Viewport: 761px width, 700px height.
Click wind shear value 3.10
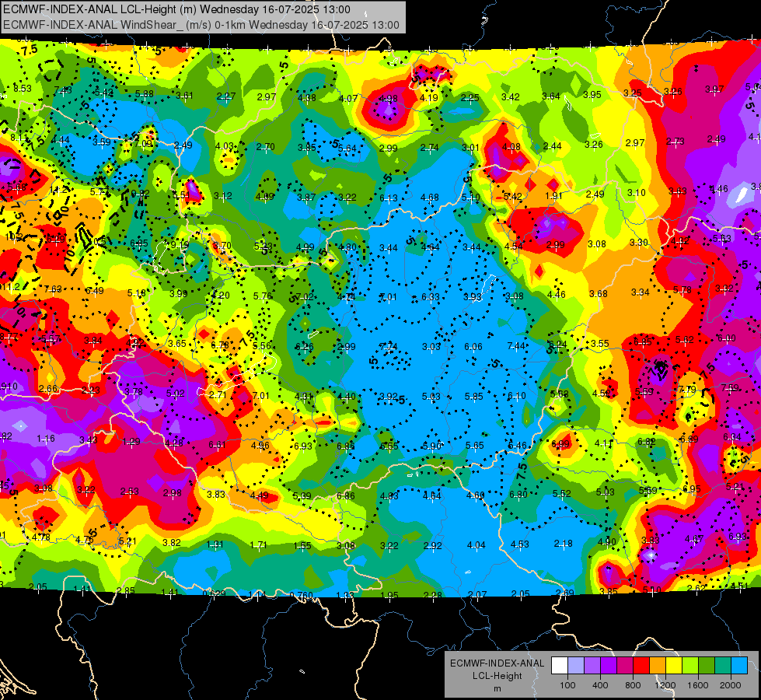[637, 193]
